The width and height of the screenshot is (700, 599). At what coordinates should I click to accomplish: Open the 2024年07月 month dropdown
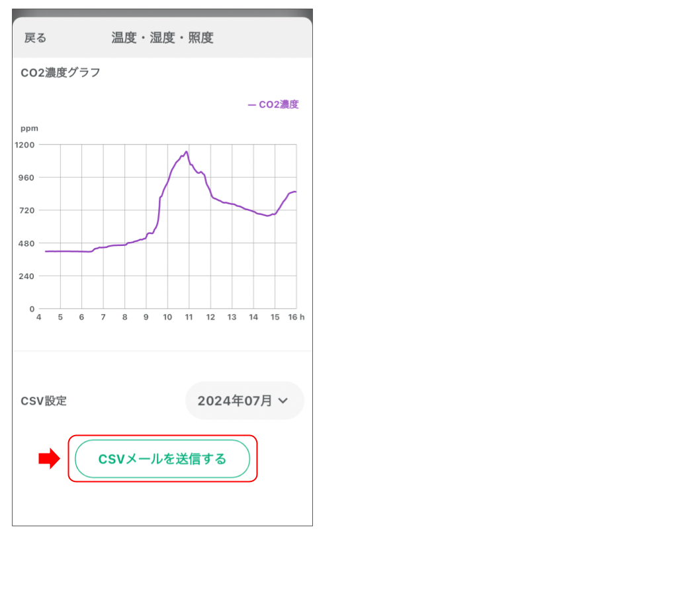tap(244, 401)
